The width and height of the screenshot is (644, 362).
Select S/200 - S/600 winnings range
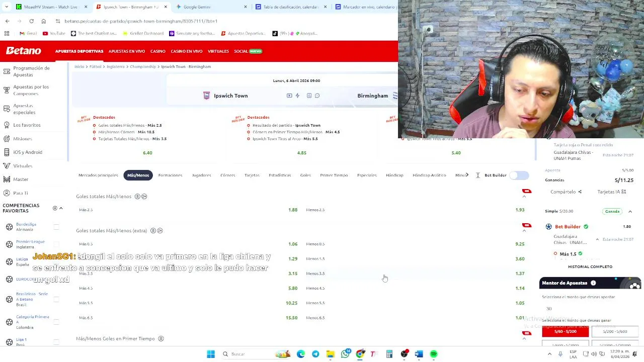tap(615, 331)
